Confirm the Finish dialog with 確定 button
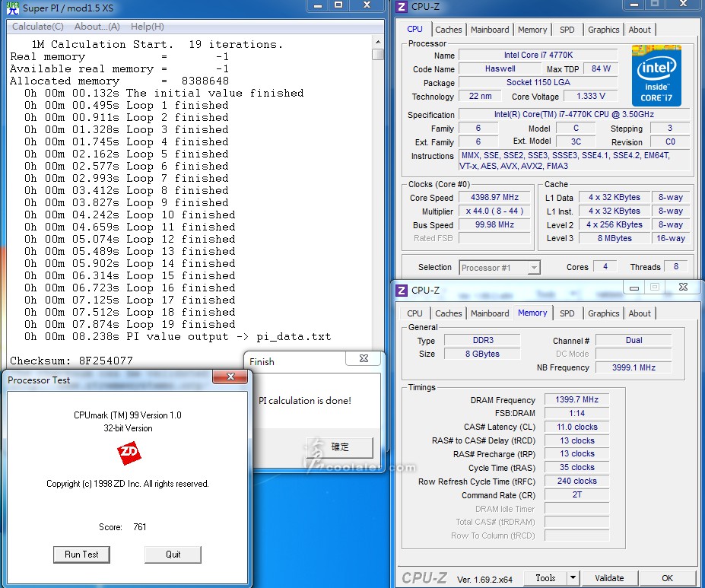Image resolution: width=705 pixels, height=588 pixels. (340, 447)
